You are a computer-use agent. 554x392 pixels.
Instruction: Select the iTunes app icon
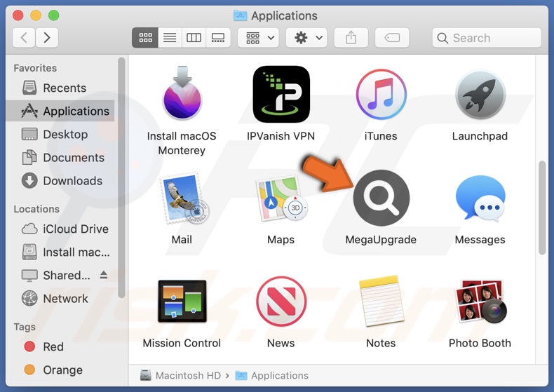click(381, 94)
